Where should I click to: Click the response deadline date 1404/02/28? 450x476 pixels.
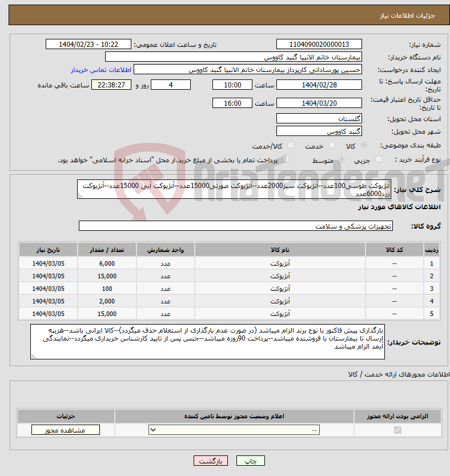click(319, 85)
